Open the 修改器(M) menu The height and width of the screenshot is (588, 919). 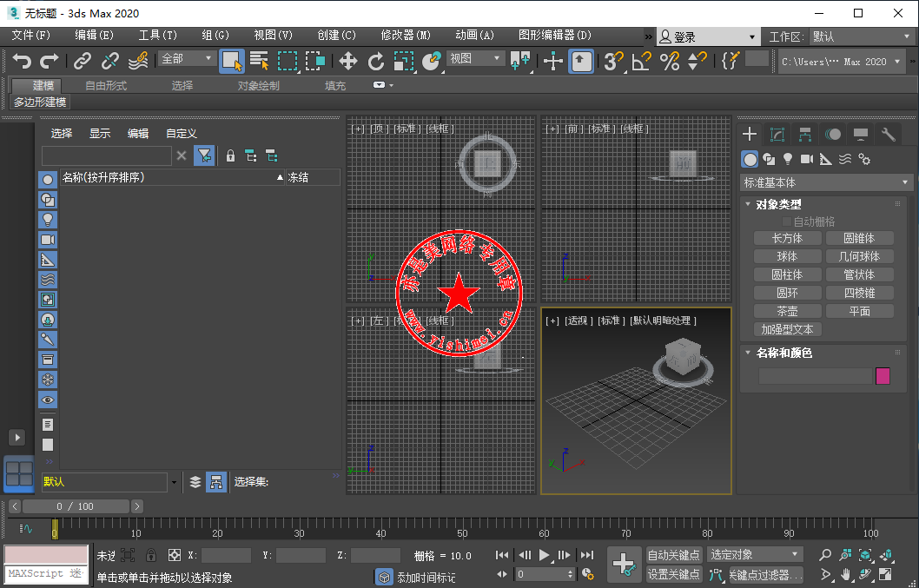point(406,36)
